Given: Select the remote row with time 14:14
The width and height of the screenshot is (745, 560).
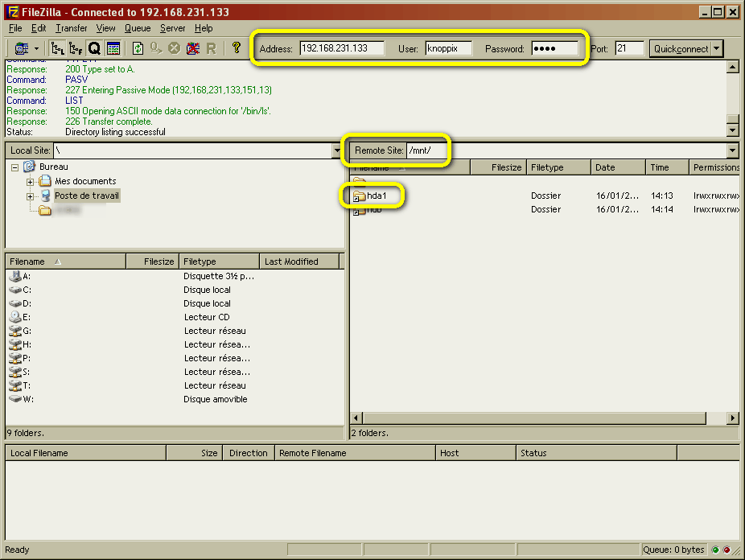Looking at the screenshot, I should (545, 209).
